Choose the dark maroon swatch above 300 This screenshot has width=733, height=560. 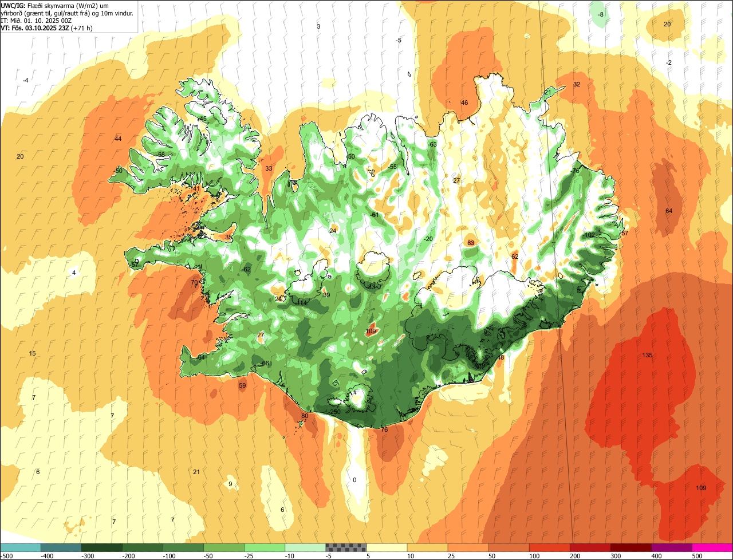pos(631,547)
